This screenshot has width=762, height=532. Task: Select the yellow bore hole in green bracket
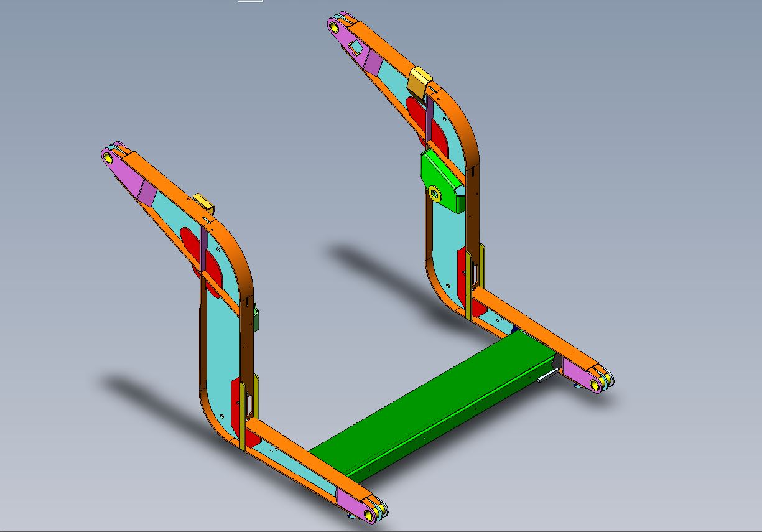[435, 195]
